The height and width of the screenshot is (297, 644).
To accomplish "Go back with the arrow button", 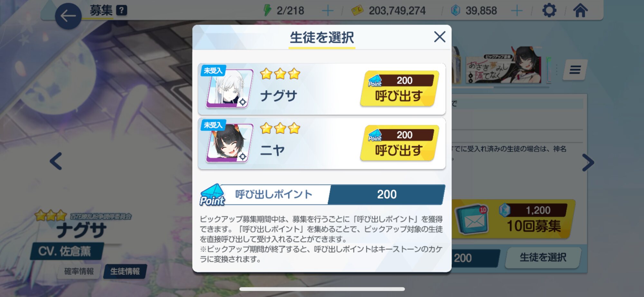I will [x=68, y=16].
